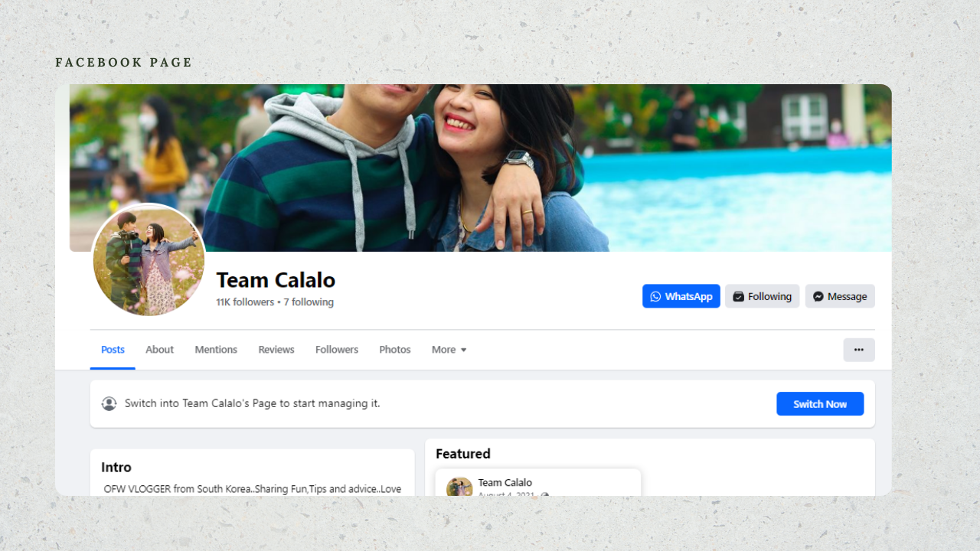The image size is (980, 551).
Task: Click the Featured post avatar thumbnail
Action: 459,487
